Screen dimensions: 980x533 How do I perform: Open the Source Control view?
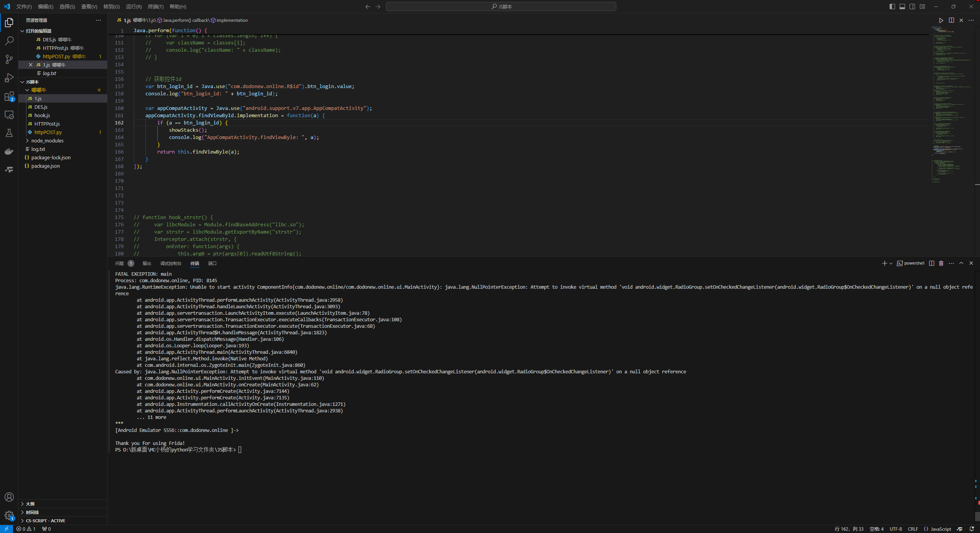click(9, 59)
